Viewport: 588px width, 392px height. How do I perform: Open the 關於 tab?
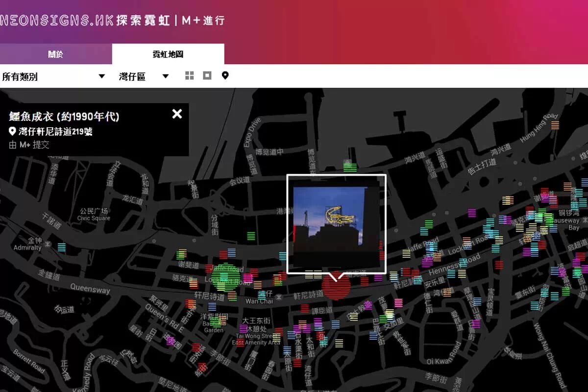coord(56,54)
